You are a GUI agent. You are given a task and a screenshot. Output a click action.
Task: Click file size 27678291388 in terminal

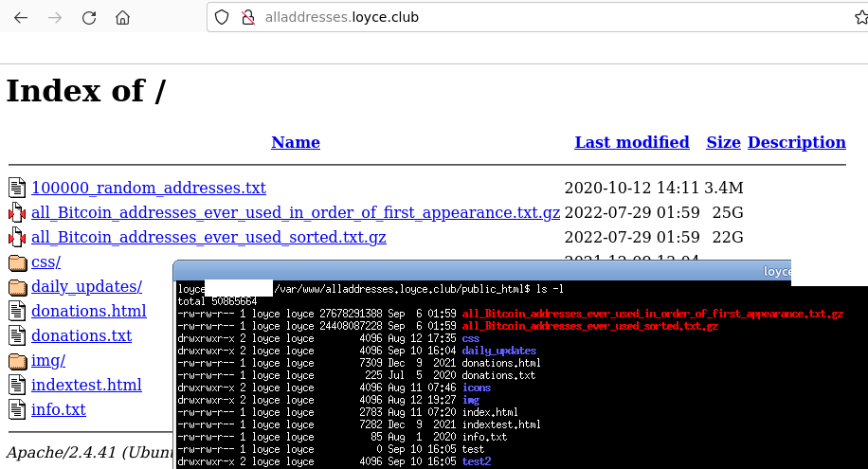pyautogui.click(x=351, y=314)
